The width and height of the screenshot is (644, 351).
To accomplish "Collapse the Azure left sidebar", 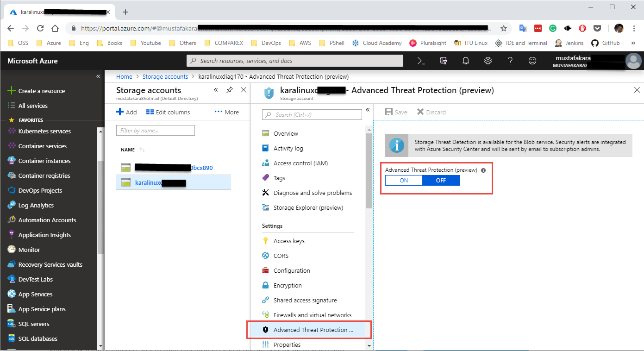I will 98,76.
